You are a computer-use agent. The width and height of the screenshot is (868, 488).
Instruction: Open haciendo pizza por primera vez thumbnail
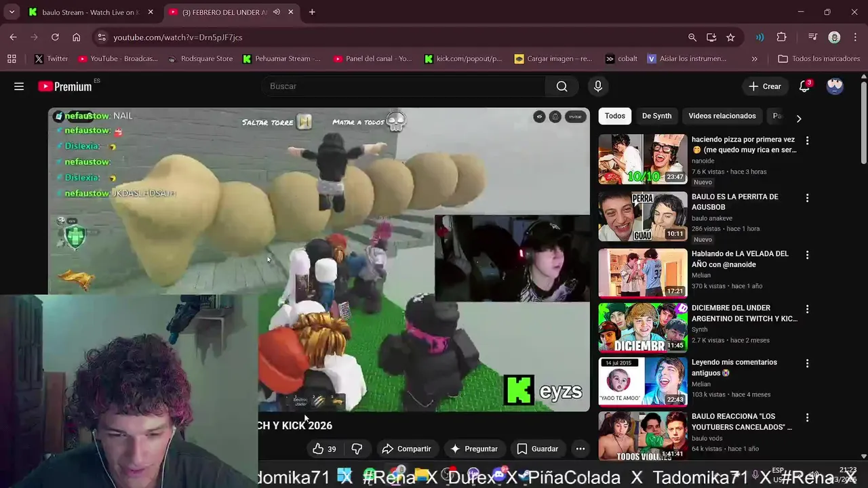[x=643, y=159]
